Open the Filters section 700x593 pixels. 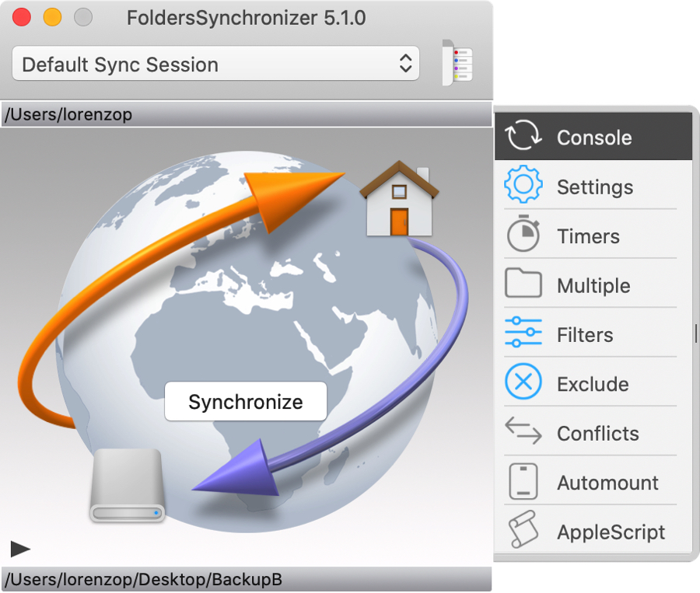(x=593, y=333)
